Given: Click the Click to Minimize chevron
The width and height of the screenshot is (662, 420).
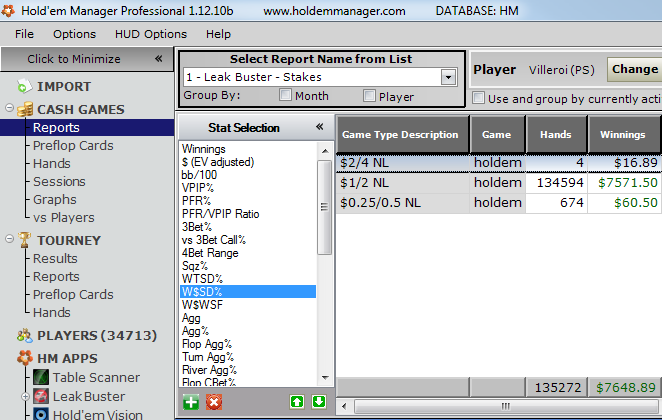Looking at the screenshot, I should [159, 58].
